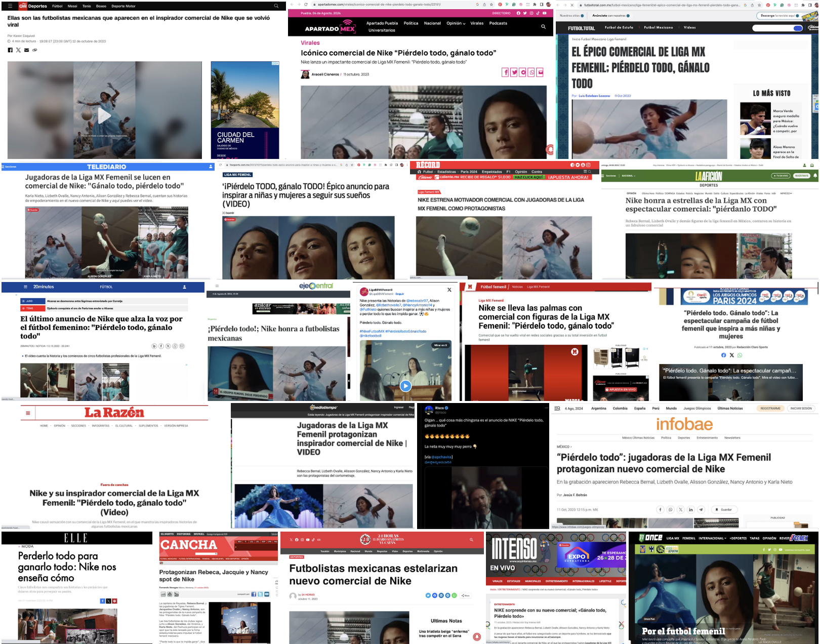Click the Futbol Total search field
The height and width of the screenshot is (644, 820).
pyautogui.click(x=777, y=28)
